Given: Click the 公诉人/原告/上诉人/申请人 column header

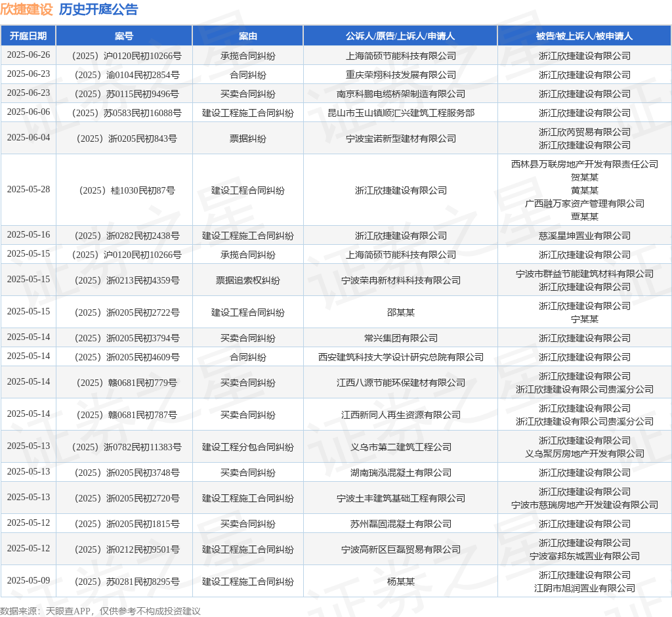Looking at the screenshot, I should pos(400,36).
